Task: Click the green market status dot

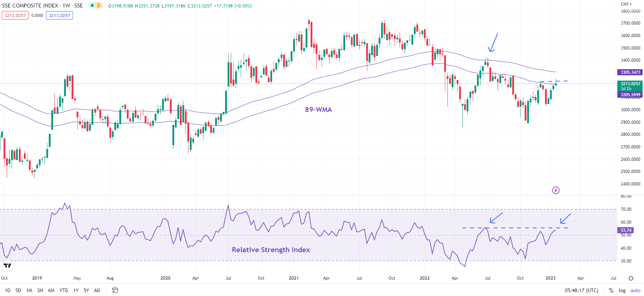Action: click(92, 6)
